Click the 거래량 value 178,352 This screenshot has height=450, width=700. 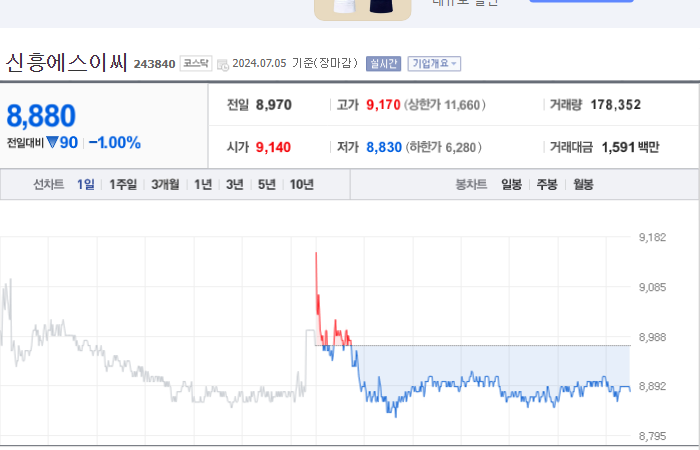point(616,105)
